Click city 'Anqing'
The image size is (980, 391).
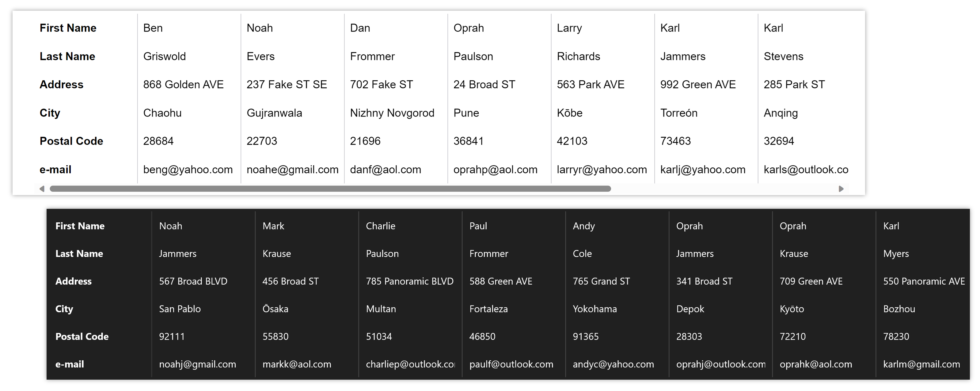pyautogui.click(x=781, y=113)
